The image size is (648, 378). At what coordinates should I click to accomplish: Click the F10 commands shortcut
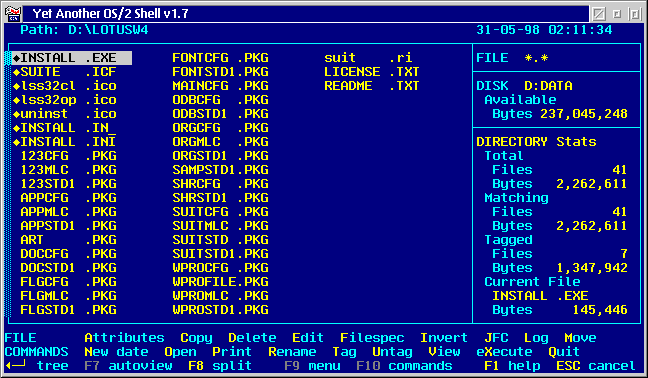click(404, 366)
